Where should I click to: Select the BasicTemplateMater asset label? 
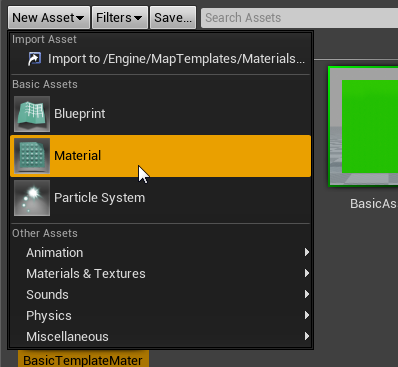83,360
